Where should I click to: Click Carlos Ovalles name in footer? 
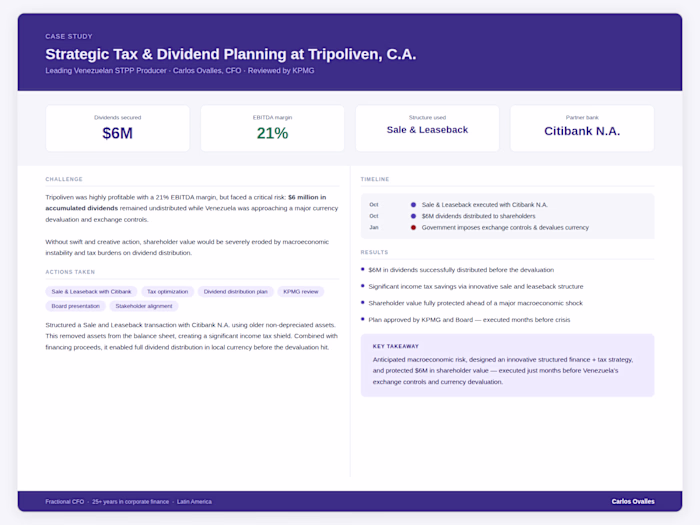[x=633, y=501]
